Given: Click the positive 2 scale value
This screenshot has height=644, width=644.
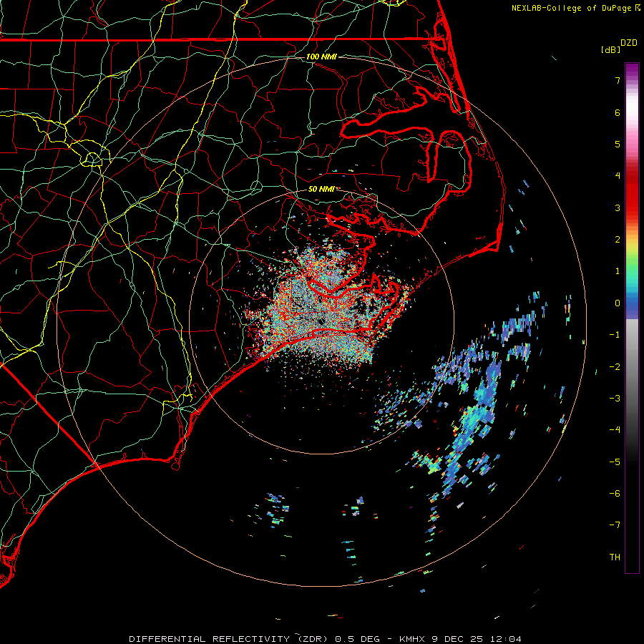Looking at the screenshot, I should pos(618,240).
